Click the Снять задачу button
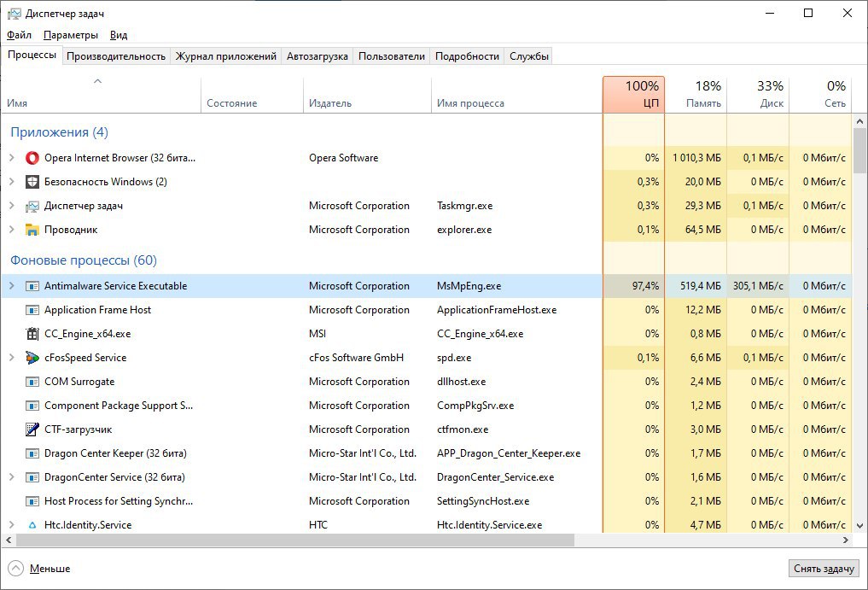The image size is (868, 590). (824, 569)
